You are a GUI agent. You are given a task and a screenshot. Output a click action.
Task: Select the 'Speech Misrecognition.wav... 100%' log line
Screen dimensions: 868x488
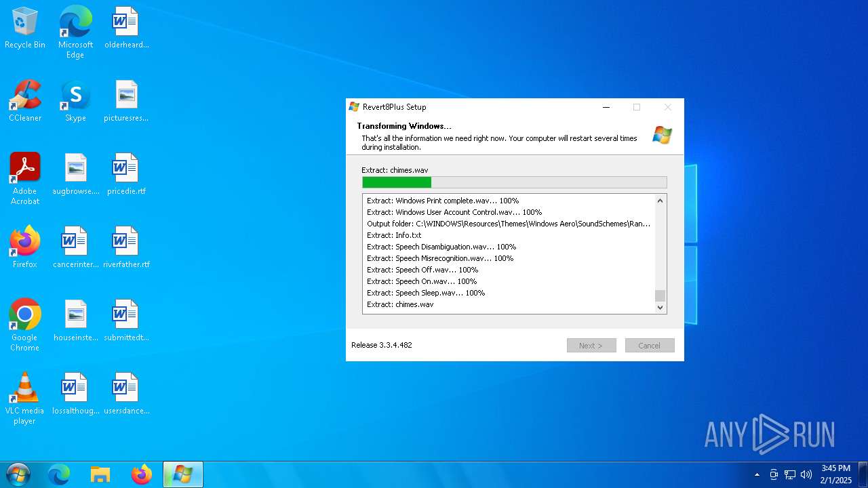point(440,258)
